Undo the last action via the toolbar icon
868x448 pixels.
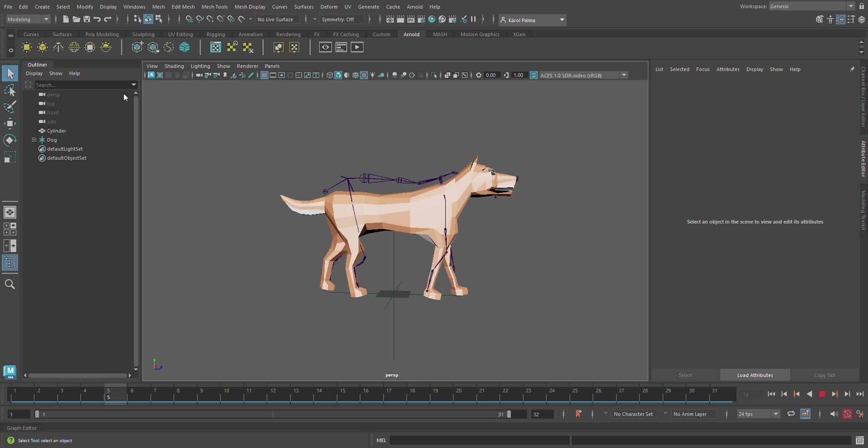coord(96,19)
